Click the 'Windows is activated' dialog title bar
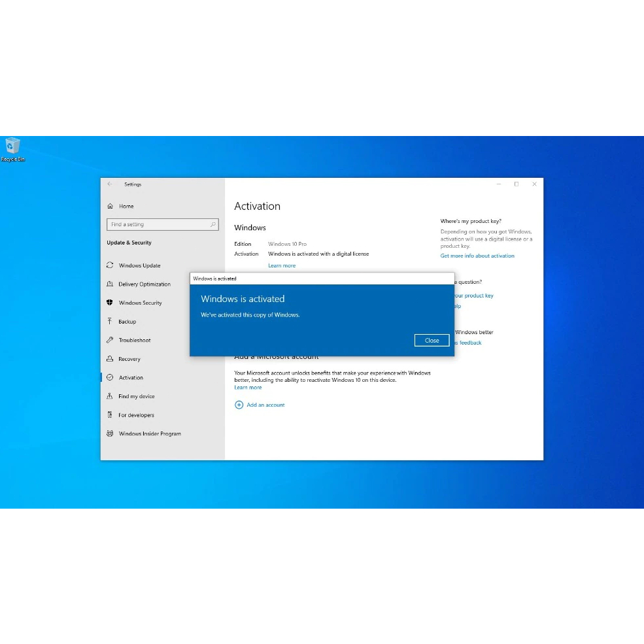Screen dimensions: 644x644 pyautogui.click(x=322, y=279)
